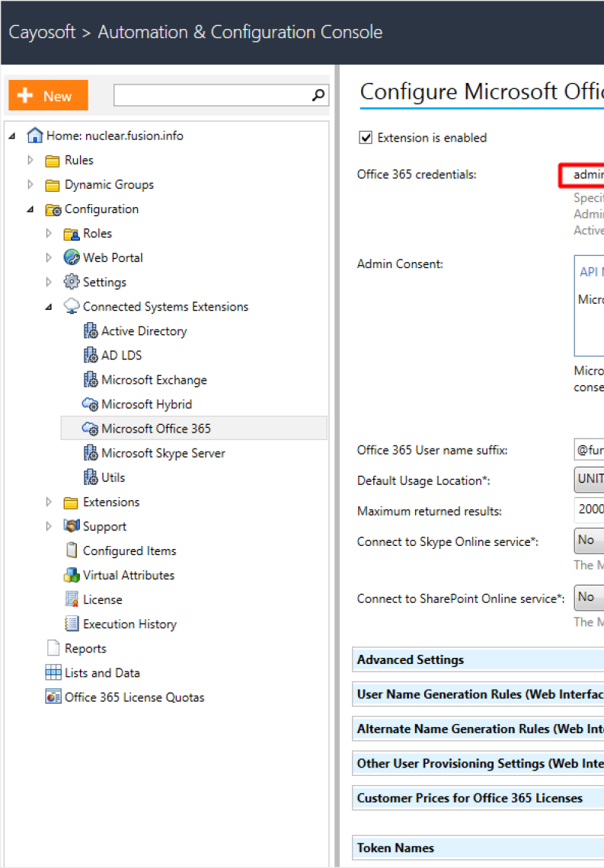
Task: Select Virtual Attributes in the tree
Action: click(129, 575)
